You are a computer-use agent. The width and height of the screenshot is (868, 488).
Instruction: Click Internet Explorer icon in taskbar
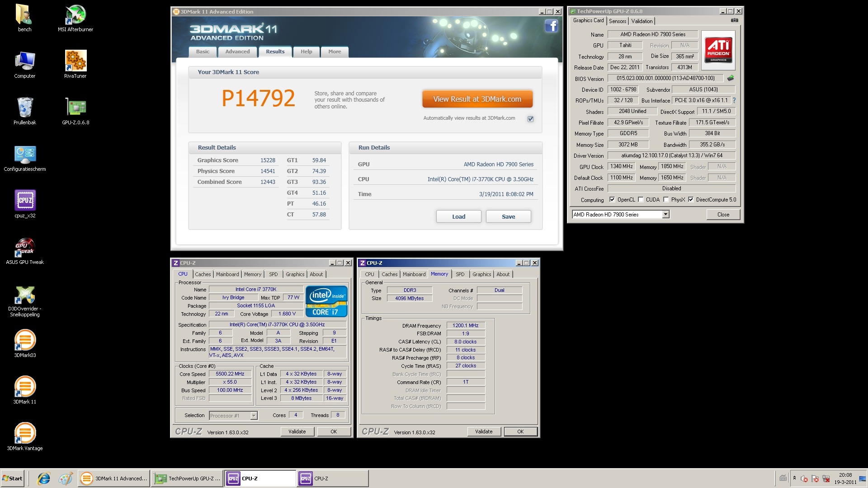[44, 479]
